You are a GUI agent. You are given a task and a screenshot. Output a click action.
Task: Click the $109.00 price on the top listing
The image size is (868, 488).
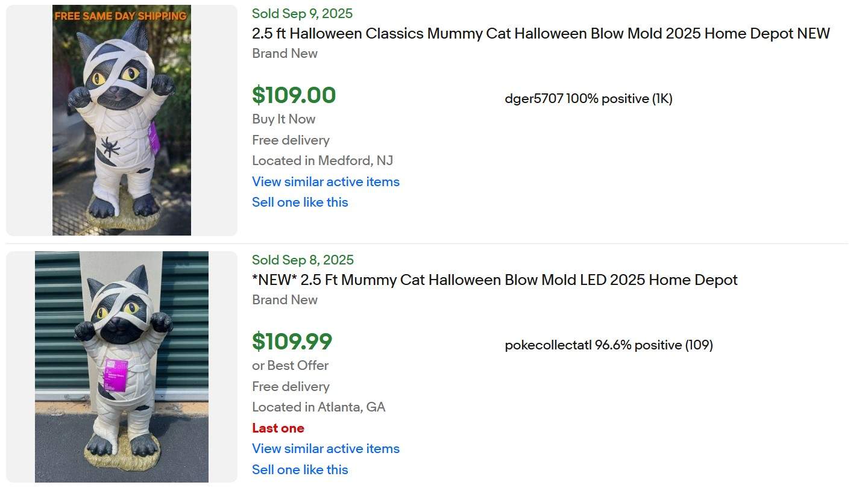pos(294,95)
